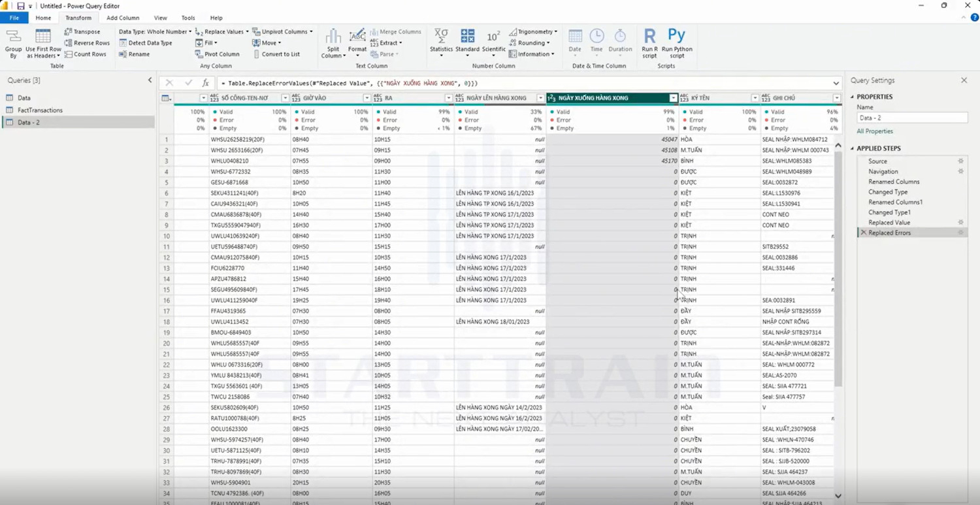Collapse the Queries pane
980x505 pixels.
(150, 80)
